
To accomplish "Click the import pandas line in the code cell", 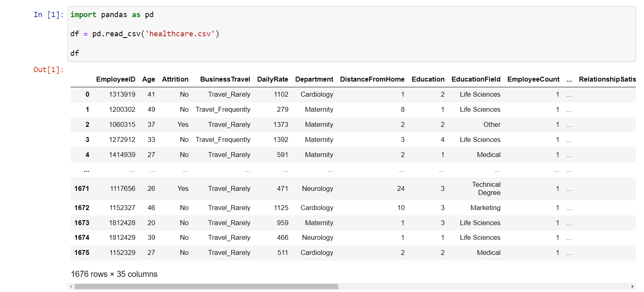I will pos(112,15).
